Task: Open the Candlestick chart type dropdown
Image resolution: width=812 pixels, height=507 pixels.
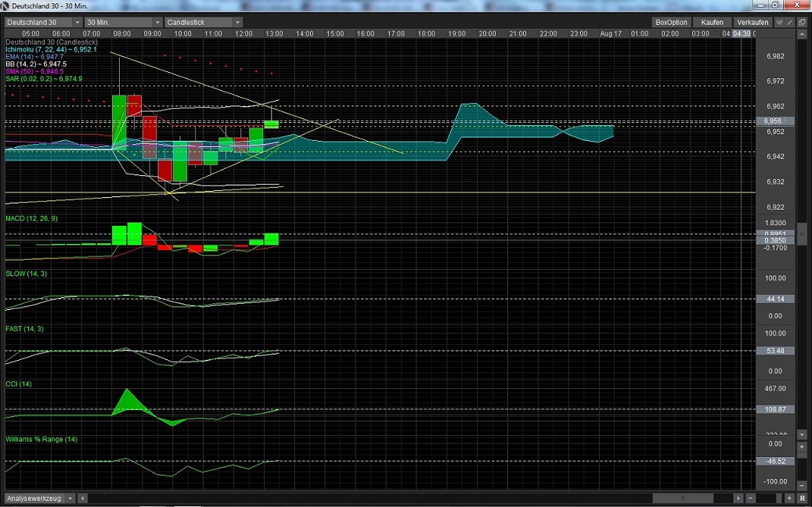Action: (203, 22)
